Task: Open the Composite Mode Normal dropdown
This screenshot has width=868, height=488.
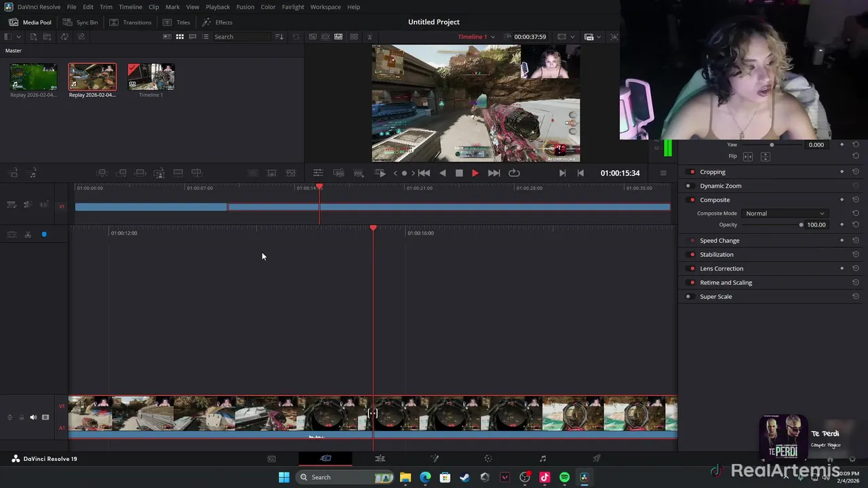Action: click(x=785, y=213)
